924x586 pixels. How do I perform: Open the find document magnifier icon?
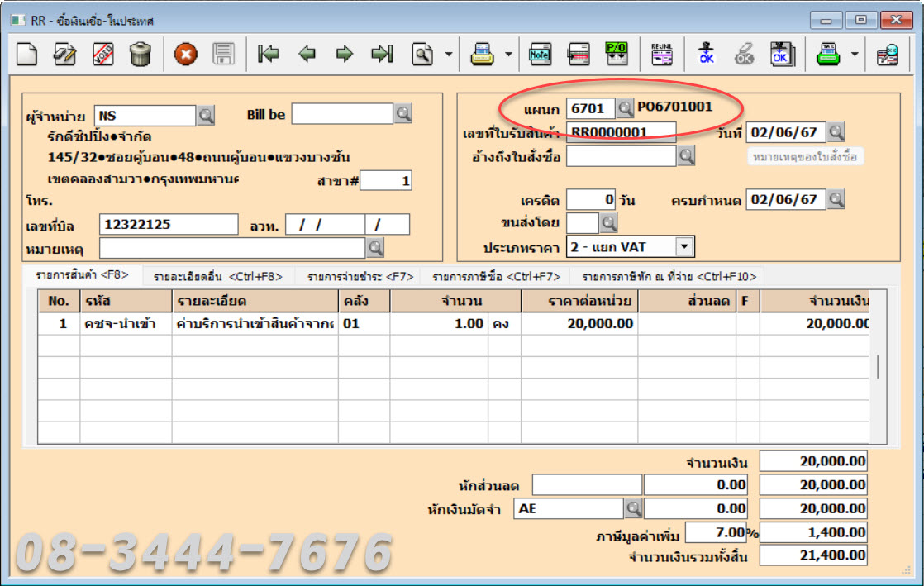coord(422,55)
